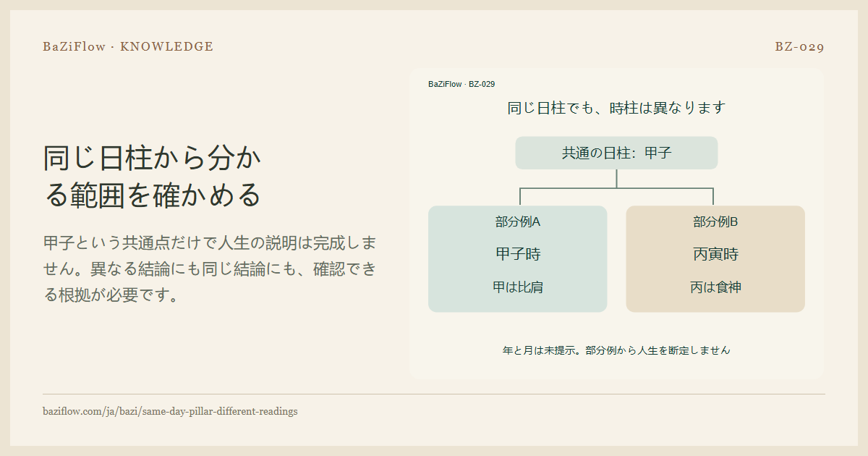Click the 甲は比肩 text
The image size is (868, 456).
[518, 287]
